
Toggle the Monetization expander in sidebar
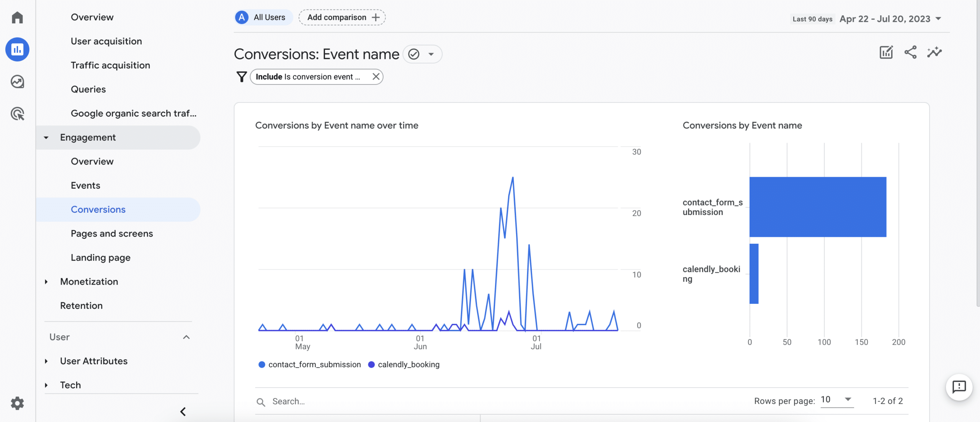click(x=47, y=282)
